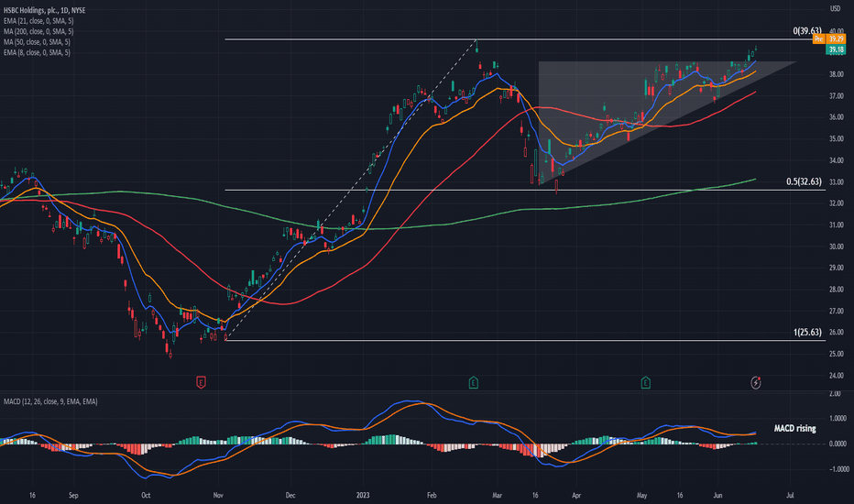Screen dimensions: 854x504
Task: Click the green earnings E marker near February
Action: click(474, 382)
